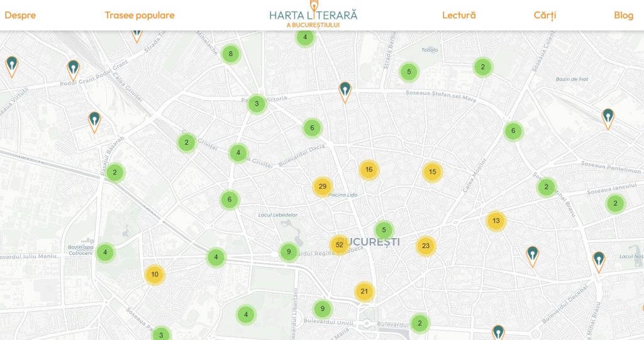Open the yellow cluster marked 29
644x340 pixels.
click(323, 186)
